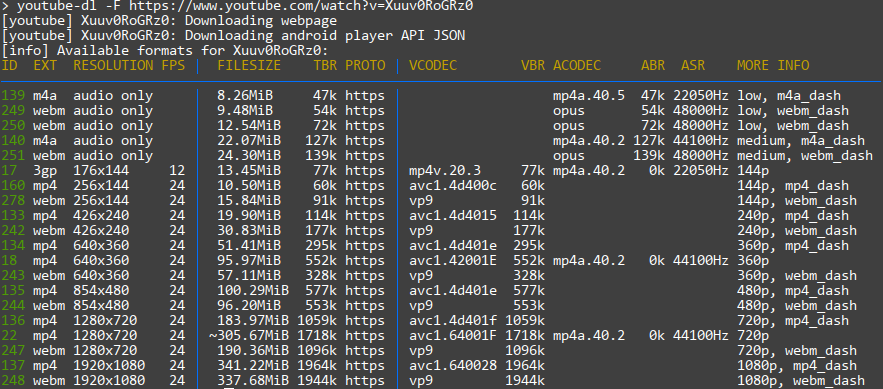Click the text 'medium, m4a_dash'
This screenshot has height=389, width=883.
tap(801, 141)
